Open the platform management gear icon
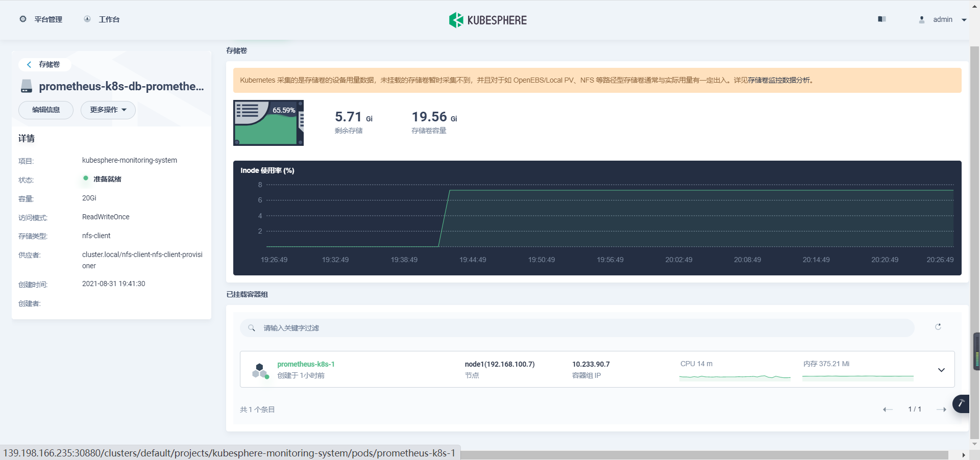This screenshot has height=460, width=980. pyautogui.click(x=22, y=19)
